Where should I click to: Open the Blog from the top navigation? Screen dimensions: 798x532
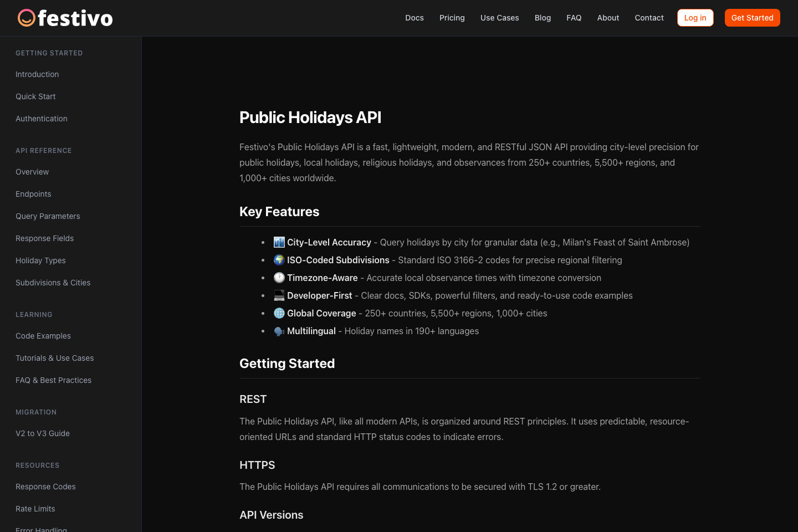[x=543, y=18]
